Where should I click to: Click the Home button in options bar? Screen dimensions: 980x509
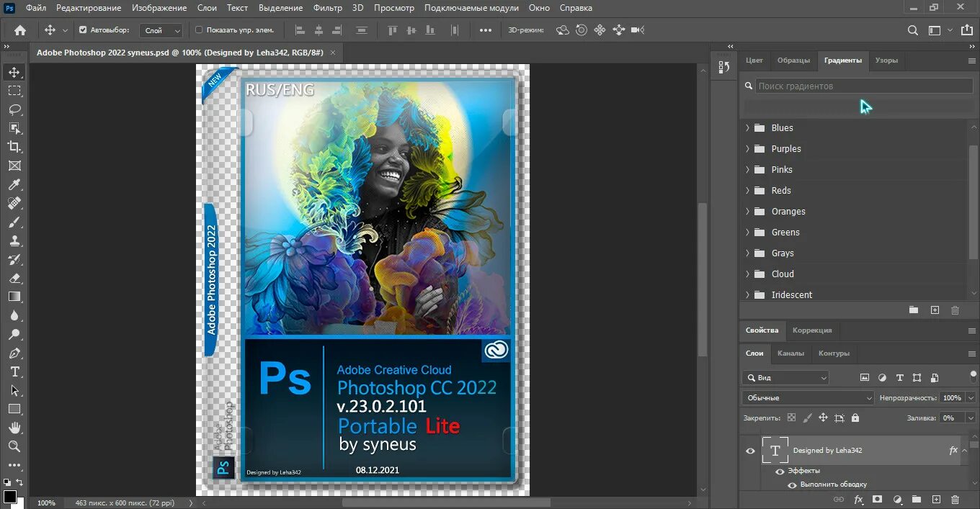point(20,30)
